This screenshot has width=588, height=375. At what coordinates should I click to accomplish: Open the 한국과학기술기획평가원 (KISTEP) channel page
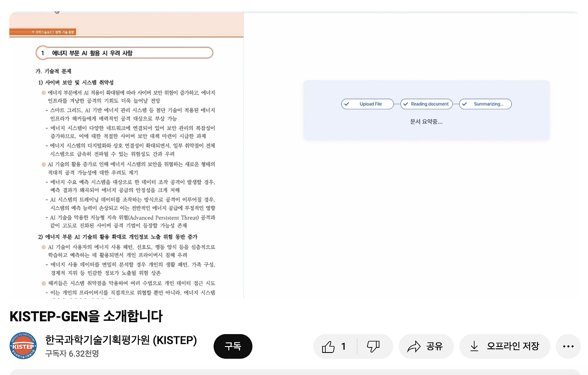click(x=120, y=340)
